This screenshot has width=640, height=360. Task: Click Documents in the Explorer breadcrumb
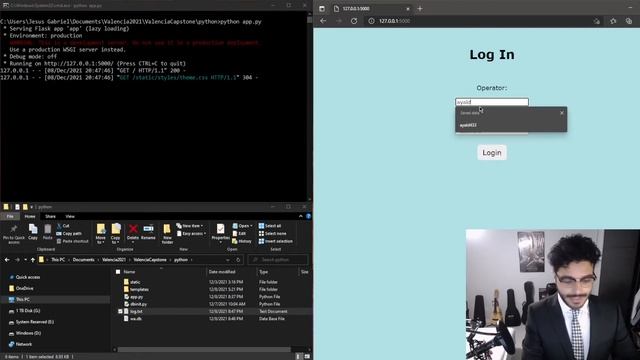(83, 260)
